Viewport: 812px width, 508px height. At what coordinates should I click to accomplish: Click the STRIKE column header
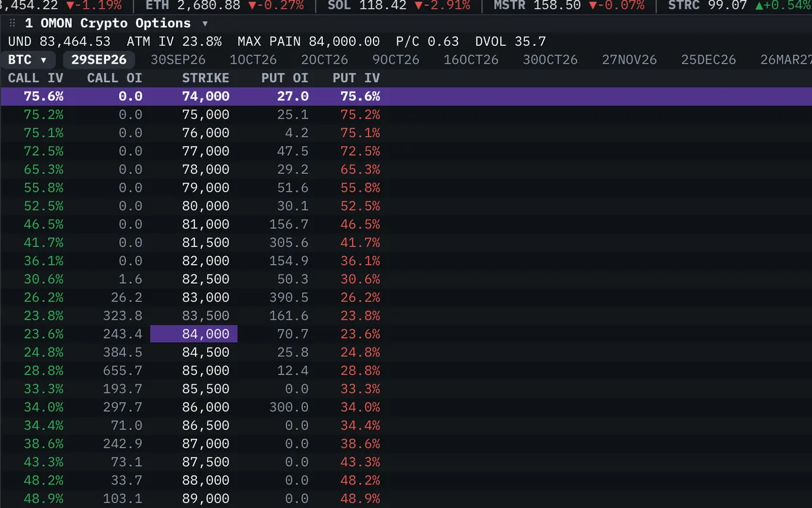point(206,78)
